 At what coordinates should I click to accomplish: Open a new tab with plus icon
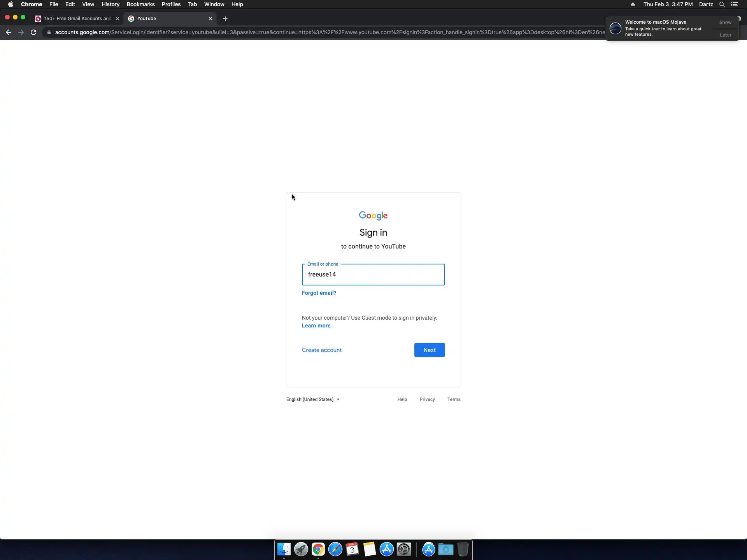225,19
